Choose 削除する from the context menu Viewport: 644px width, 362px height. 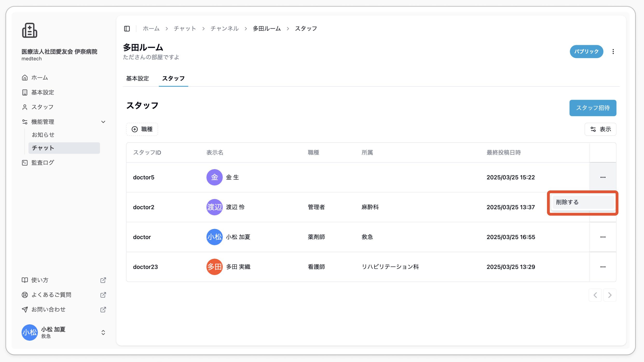[583, 202]
